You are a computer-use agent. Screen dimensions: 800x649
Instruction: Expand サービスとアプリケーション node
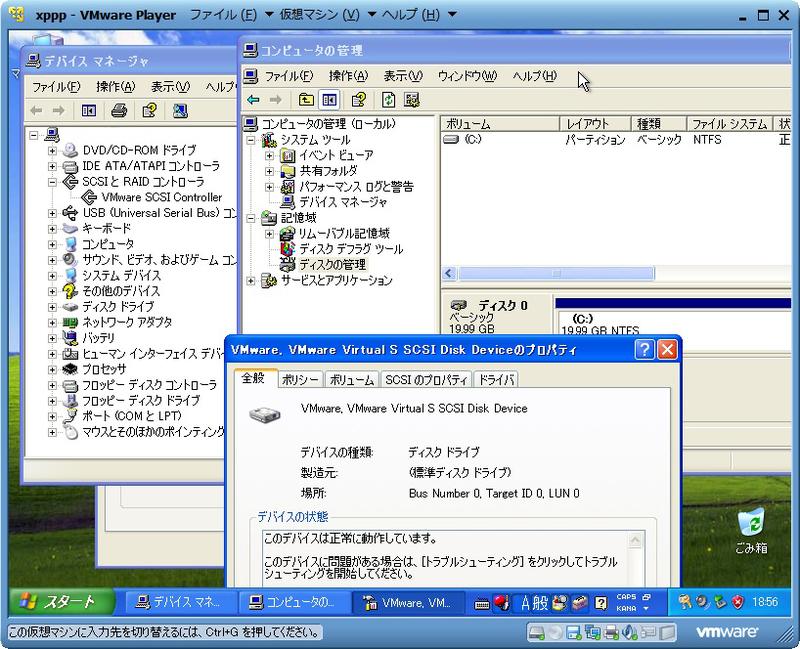[251, 281]
